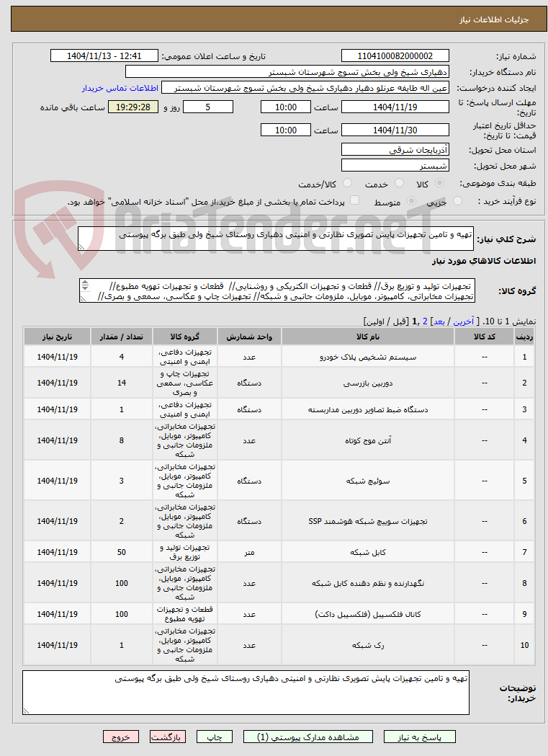
Task: Click the شهر محل تحویل field
Action: [395, 165]
